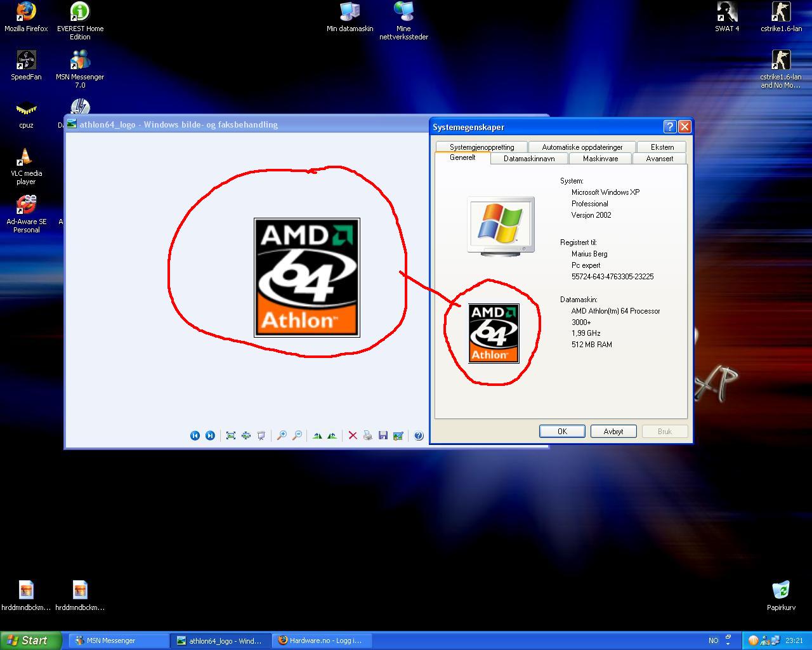Viewport: 812px width, 650px height.
Task: Click Avbryt in Systemegenskaper dialog
Action: [613, 431]
